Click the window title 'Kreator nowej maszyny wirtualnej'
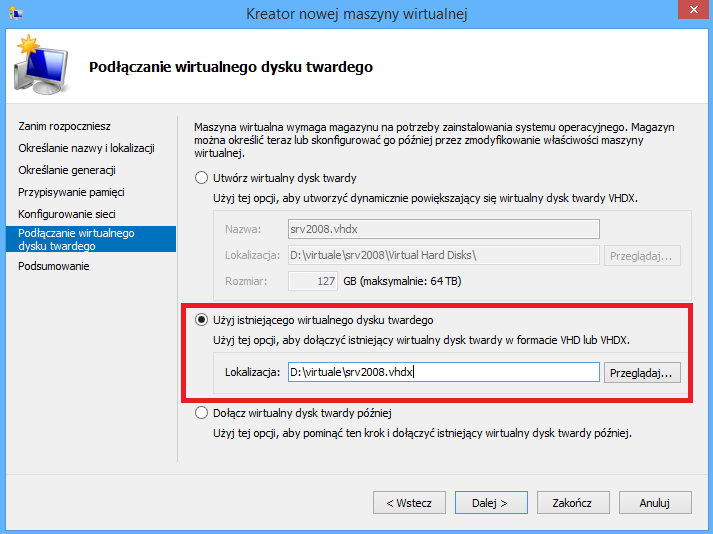The height and width of the screenshot is (534, 713). [357, 14]
